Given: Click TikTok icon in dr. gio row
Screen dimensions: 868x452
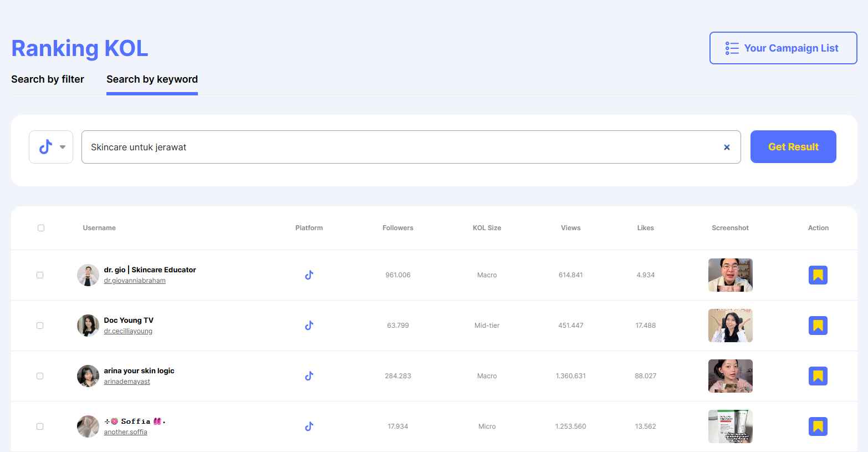Looking at the screenshot, I should [309, 275].
